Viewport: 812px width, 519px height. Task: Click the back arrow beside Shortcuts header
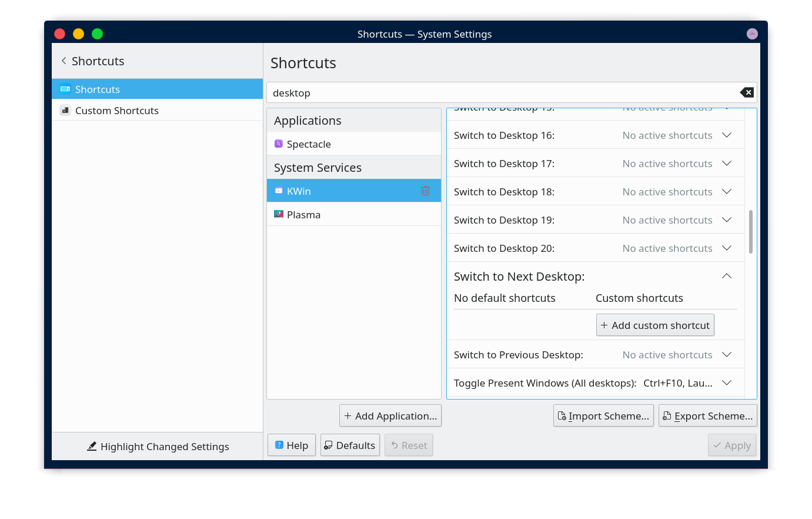pyautogui.click(x=64, y=61)
